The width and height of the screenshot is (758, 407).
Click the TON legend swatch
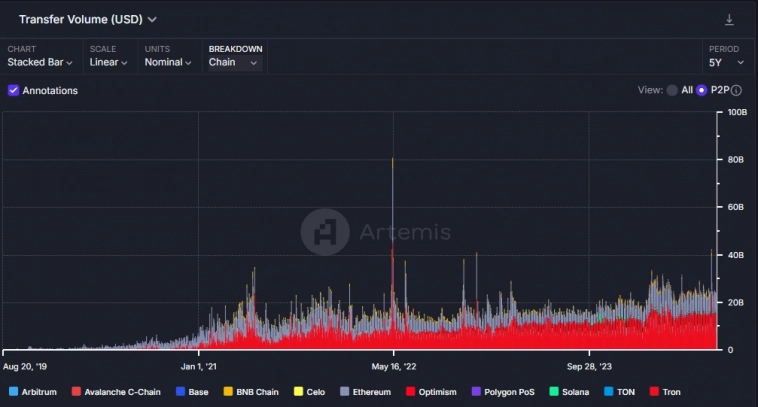click(x=609, y=392)
